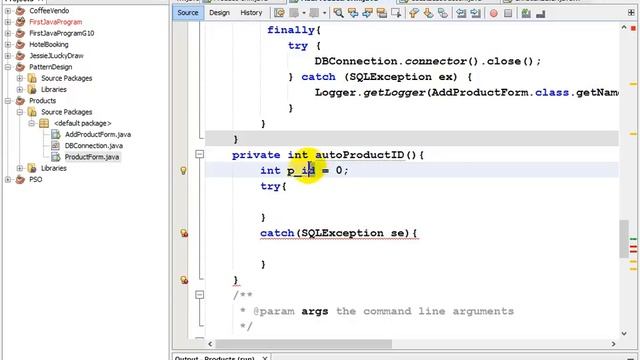Click the 'SQLException se' catch text
The width and height of the screenshot is (640, 360).
[x=354, y=233]
